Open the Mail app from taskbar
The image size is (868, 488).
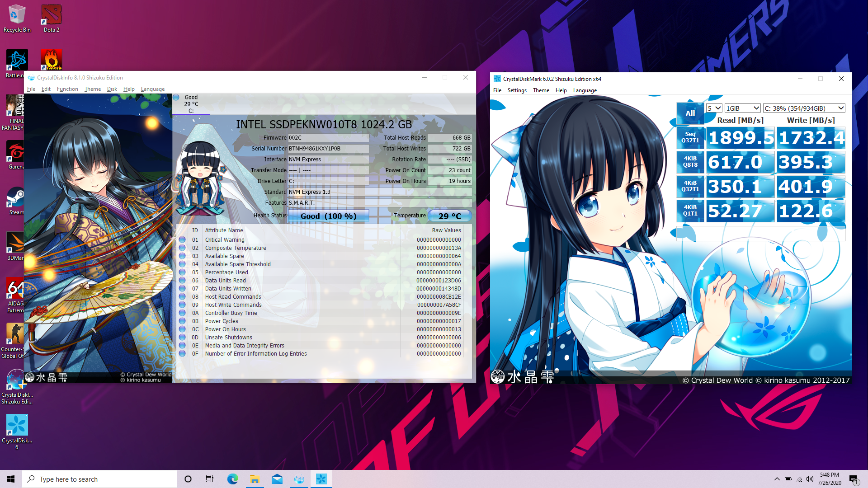point(277,479)
